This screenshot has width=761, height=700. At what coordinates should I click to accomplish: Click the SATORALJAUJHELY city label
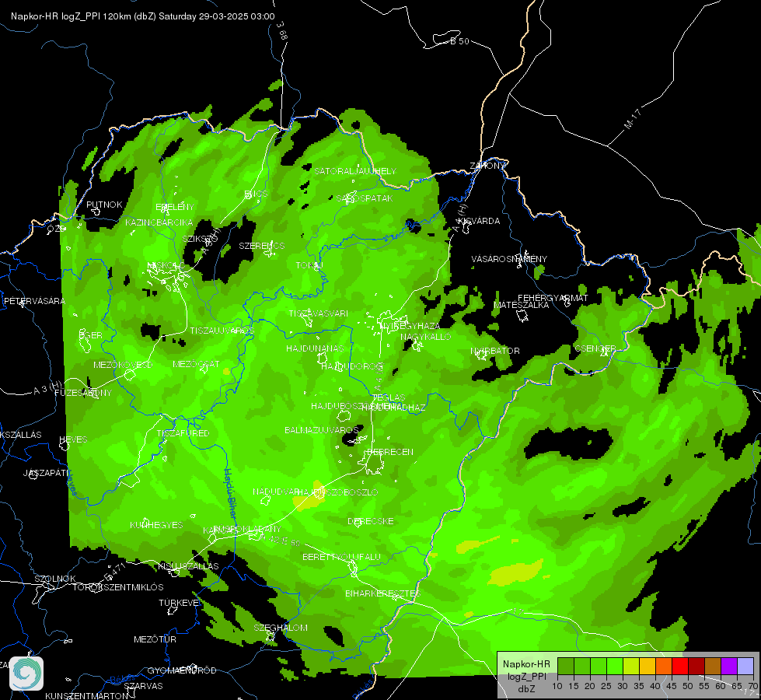355,171
